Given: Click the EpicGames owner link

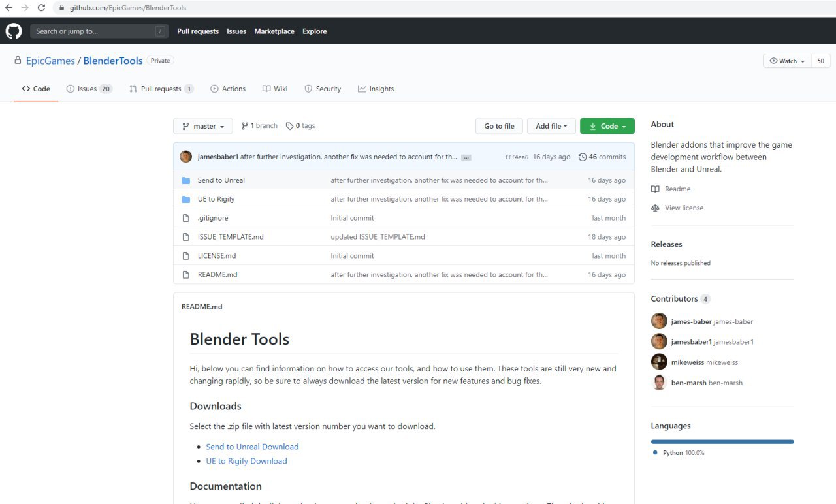Looking at the screenshot, I should click(x=50, y=61).
